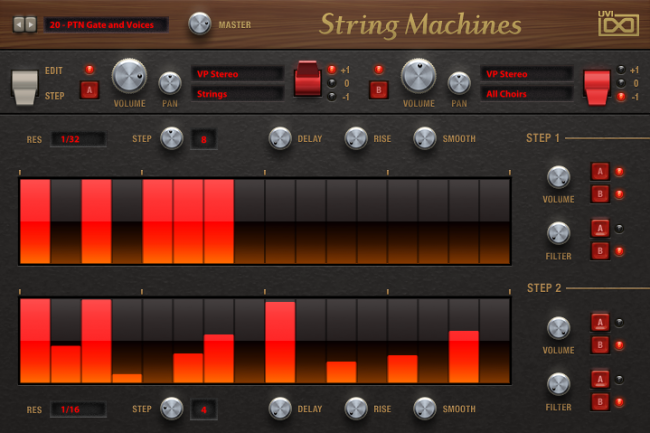Click the MASTER volume knob
This screenshot has width=650, height=433.
(x=199, y=24)
